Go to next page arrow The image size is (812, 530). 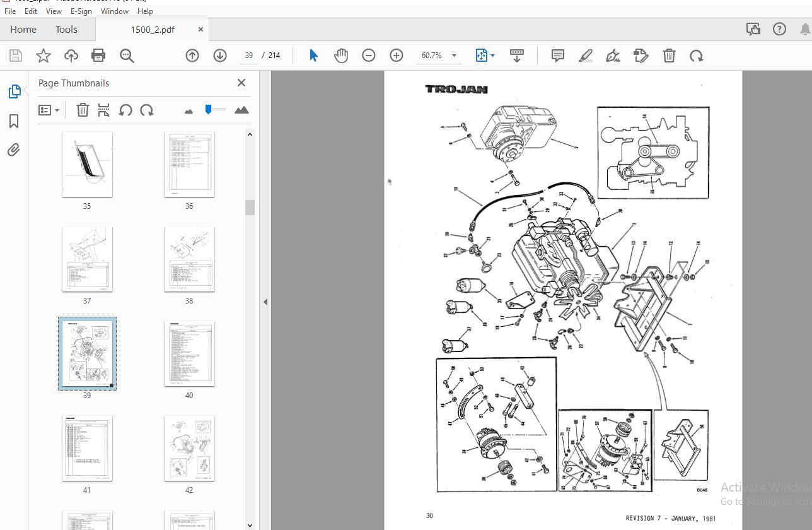tap(220, 56)
